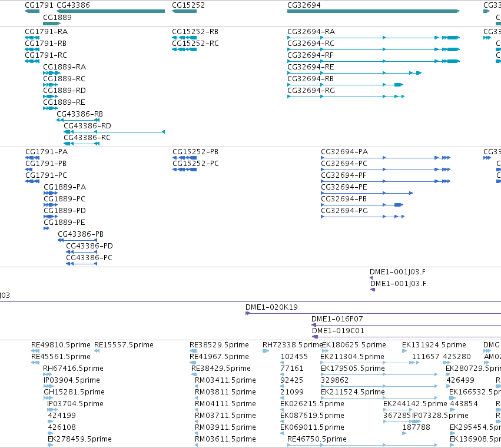The image size is (501, 448).
Task: Open transcript CG1889-RD
Action: 65,91
